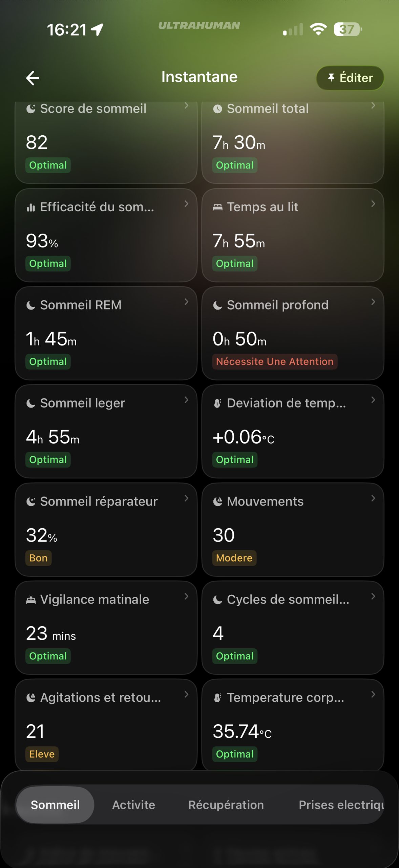399x868 pixels.
Task: Tap the clock icon next to Sommeil total
Action: click(217, 109)
